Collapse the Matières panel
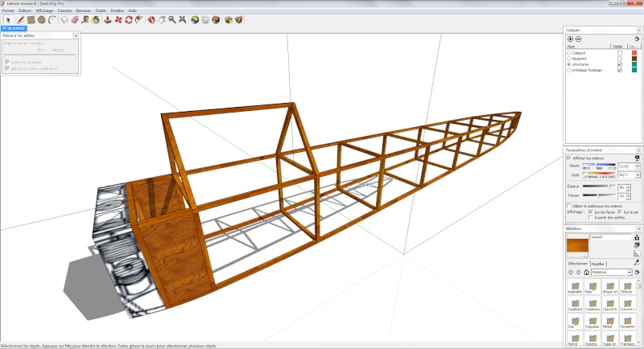 (638, 228)
